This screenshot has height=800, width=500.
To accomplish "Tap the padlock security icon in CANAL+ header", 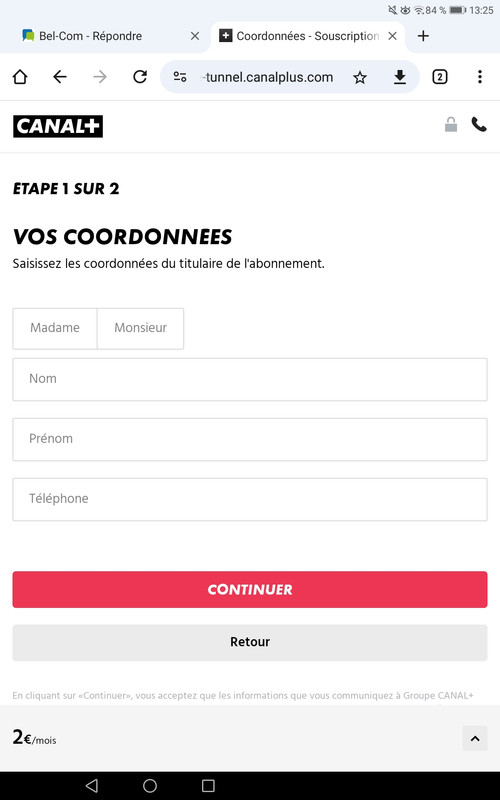I will click(x=451, y=124).
